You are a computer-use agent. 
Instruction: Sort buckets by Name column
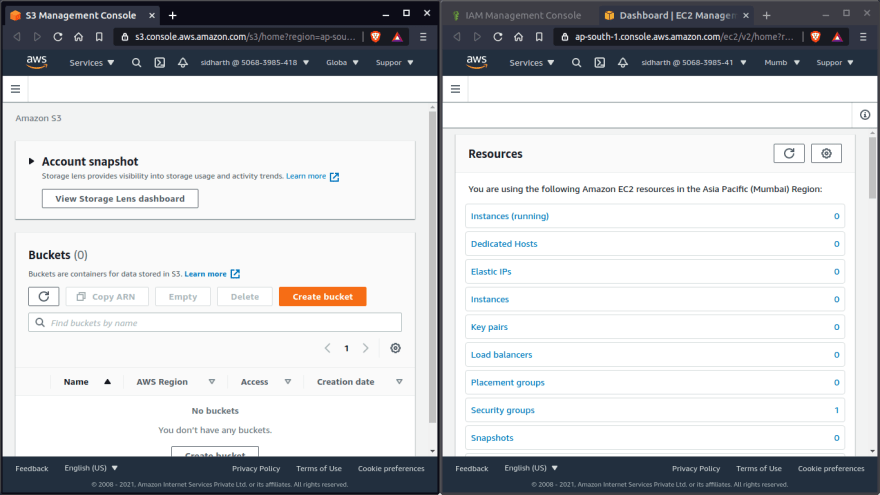87,382
